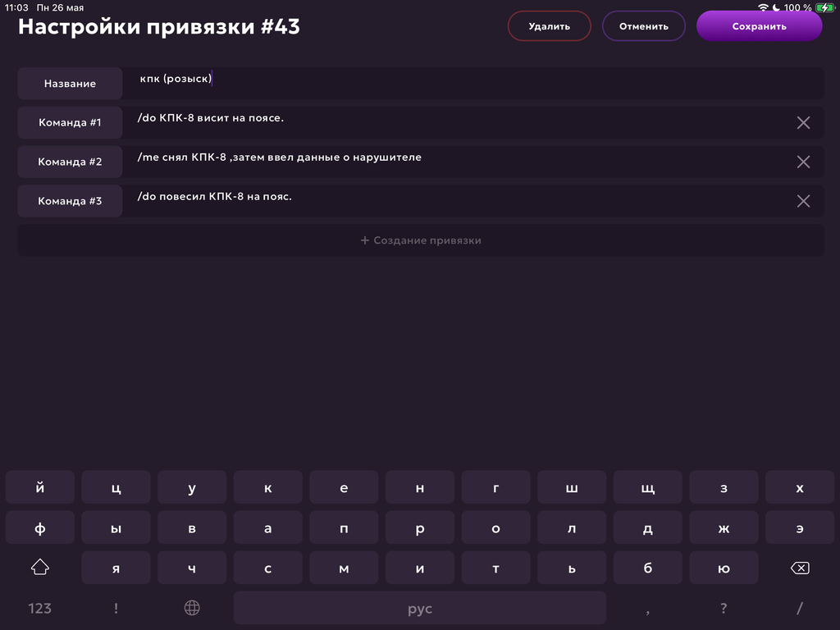This screenshot has width=840, height=630.
Task: Tap the backspace key icon
Action: click(x=800, y=568)
